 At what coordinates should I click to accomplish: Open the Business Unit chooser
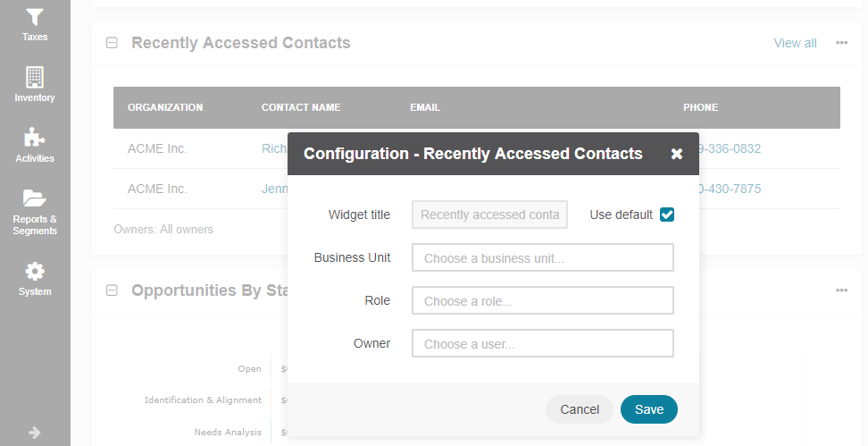point(543,257)
